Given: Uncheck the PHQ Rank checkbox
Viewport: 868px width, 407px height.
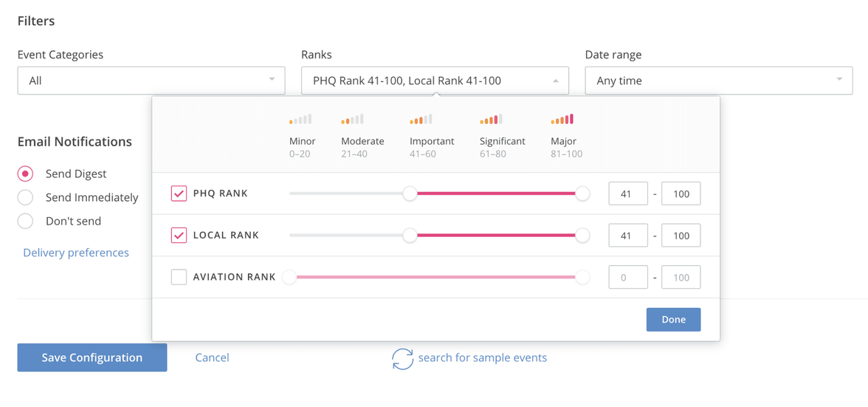Looking at the screenshot, I should [179, 194].
